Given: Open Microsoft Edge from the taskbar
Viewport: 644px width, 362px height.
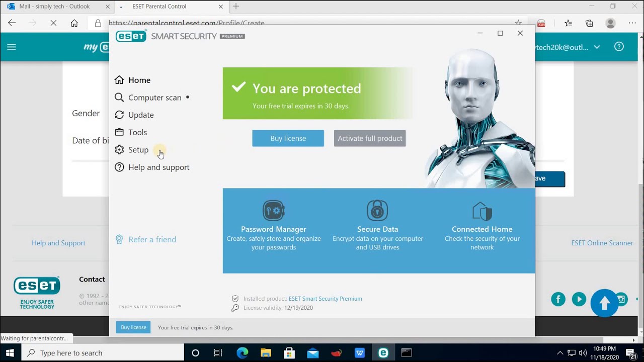Looking at the screenshot, I should point(242,353).
